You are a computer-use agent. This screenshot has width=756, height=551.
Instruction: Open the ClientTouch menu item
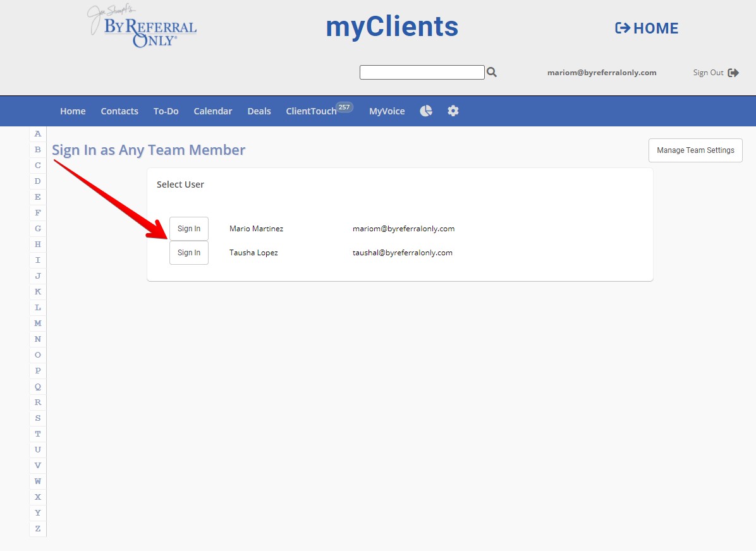coord(311,111)
